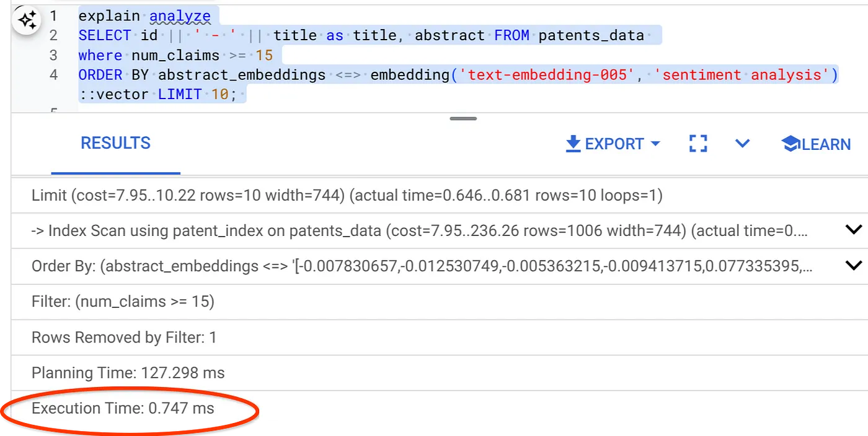The width and height of the screenshot is (868, 436).
Task: Click the LEARN text label
Action: click(x=826, y=144)
